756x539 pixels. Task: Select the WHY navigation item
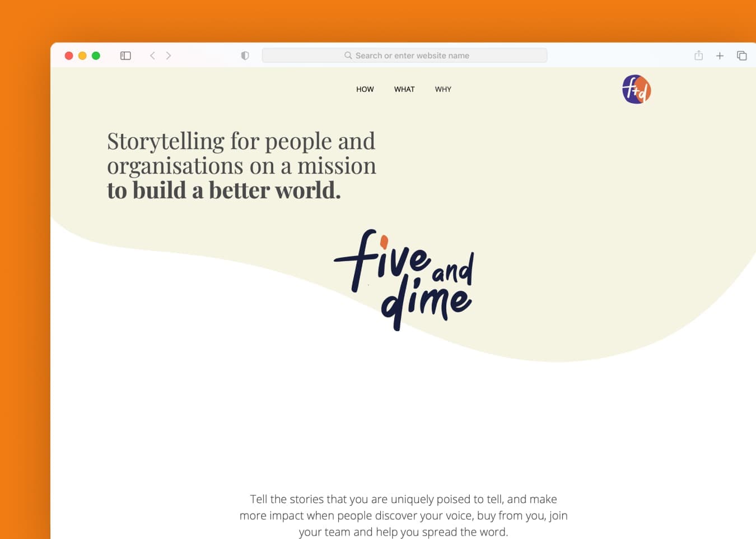443,89
